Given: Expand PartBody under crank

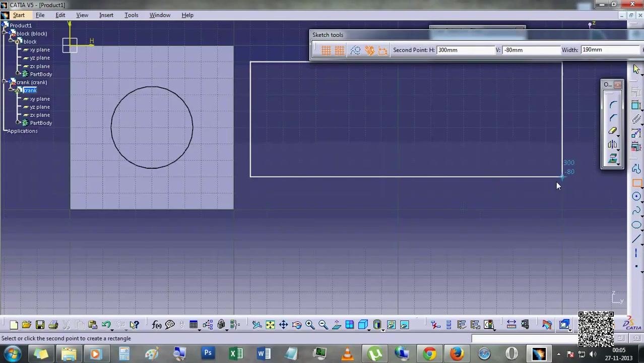Looking at the screenshot, I should [18, 123].
